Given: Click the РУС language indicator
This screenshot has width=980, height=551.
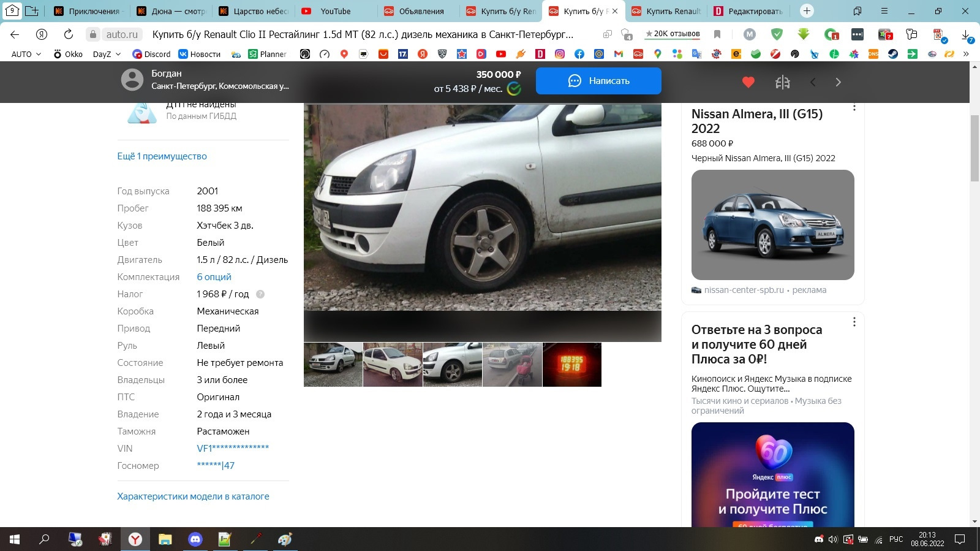Looking at the screenshot, I should [896, 539].
